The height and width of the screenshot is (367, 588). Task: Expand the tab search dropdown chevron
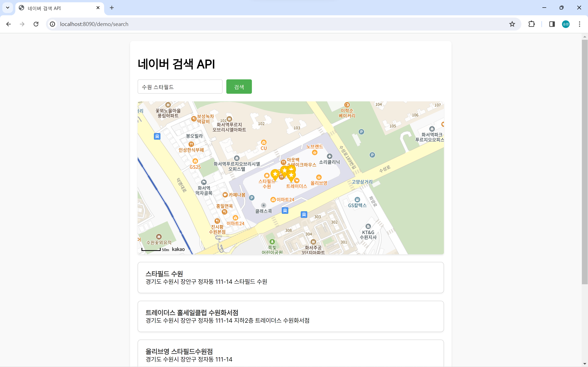pyautogui.click(x=8, y=8)
